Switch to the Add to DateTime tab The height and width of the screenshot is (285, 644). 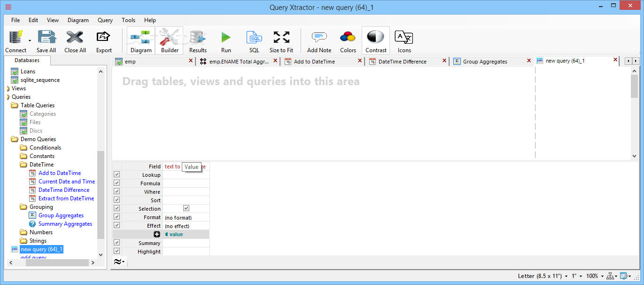click(322, 62)
